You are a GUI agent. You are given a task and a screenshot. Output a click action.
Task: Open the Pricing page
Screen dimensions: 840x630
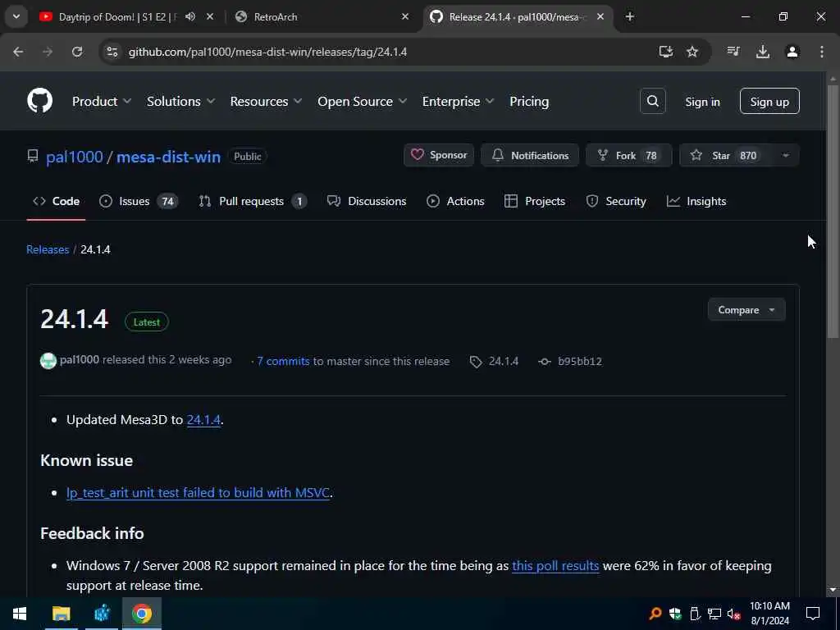[529, 101]
